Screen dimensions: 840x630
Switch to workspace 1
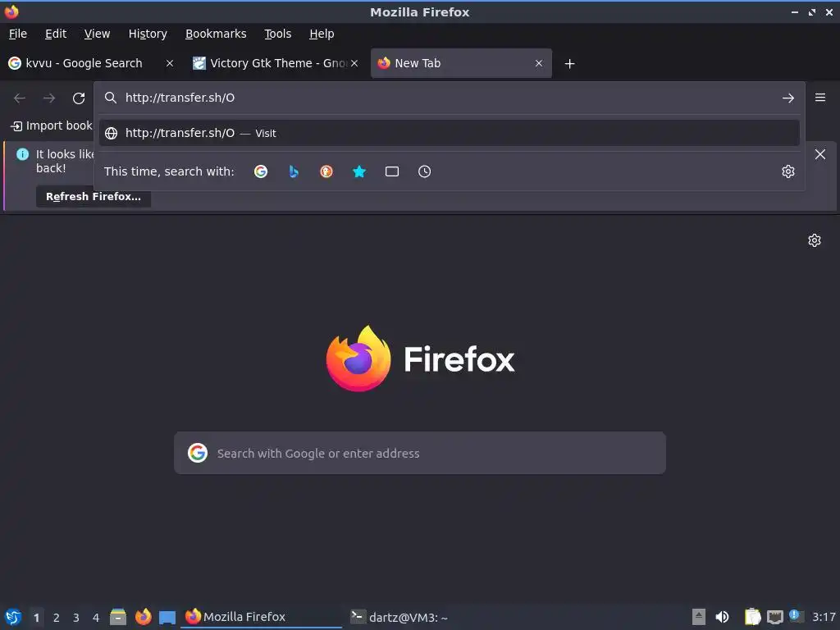[x=36, y=618]
